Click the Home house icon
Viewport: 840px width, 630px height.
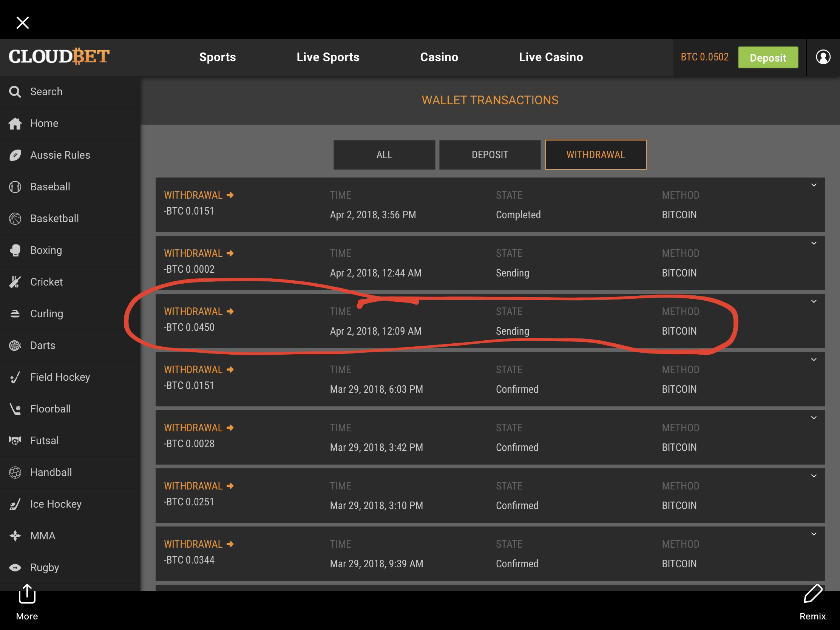[x=15, y=124]
